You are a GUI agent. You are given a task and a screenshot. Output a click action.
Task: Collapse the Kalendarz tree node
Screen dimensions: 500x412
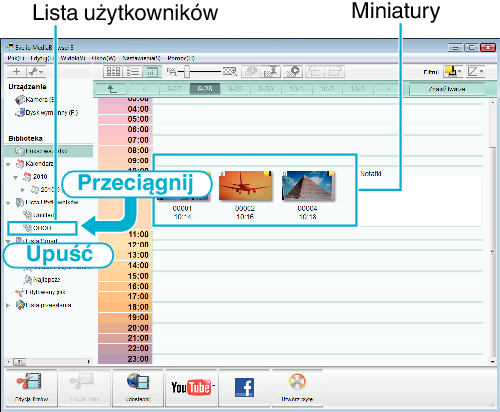point(8,164)
